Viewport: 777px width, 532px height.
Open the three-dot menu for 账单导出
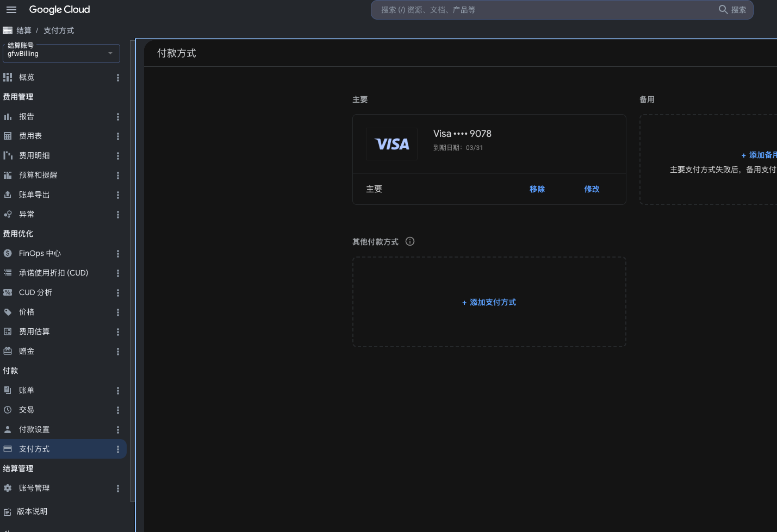(x=118, y=195)
